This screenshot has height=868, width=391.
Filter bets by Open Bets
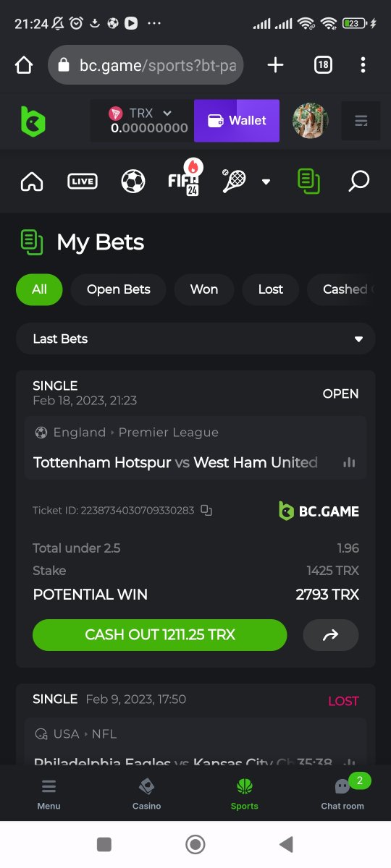point(119,289)
